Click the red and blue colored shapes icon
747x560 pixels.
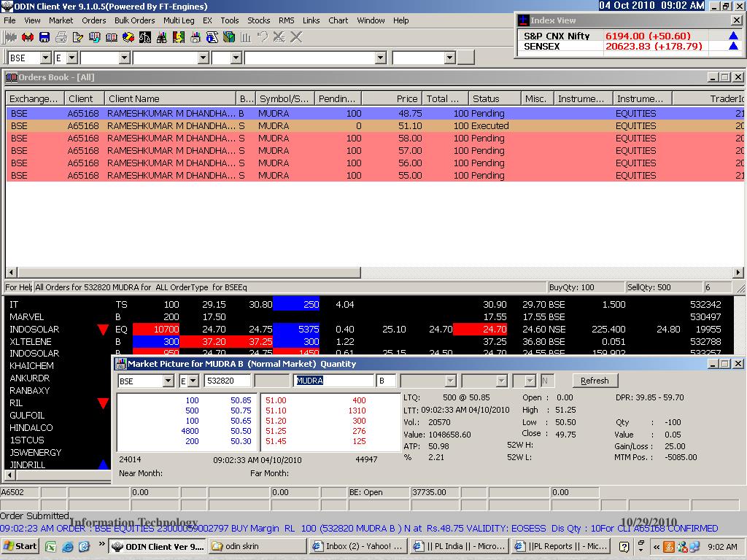pyautogui.click(x=128, y=37)
